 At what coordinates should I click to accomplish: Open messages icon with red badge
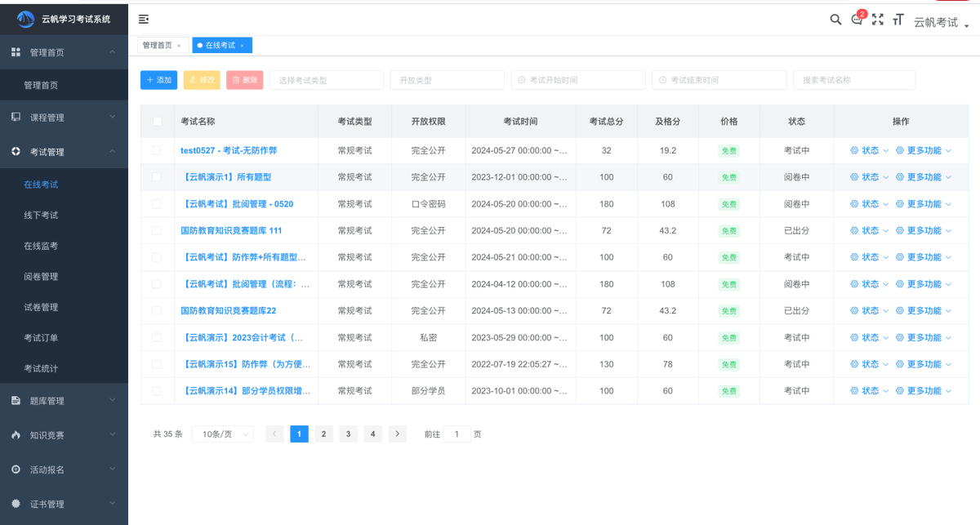[x=857, y=20]
